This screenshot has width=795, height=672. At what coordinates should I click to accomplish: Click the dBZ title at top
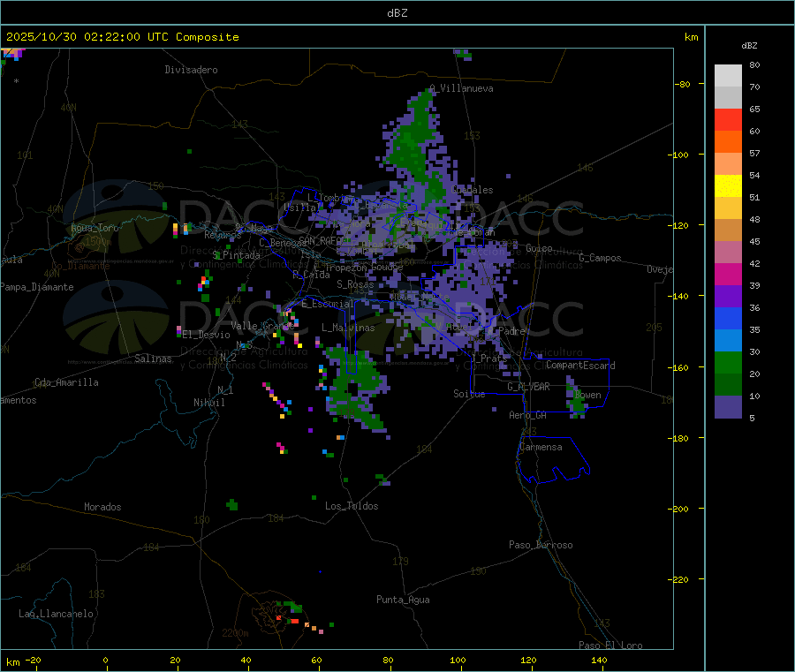[397, 13]
